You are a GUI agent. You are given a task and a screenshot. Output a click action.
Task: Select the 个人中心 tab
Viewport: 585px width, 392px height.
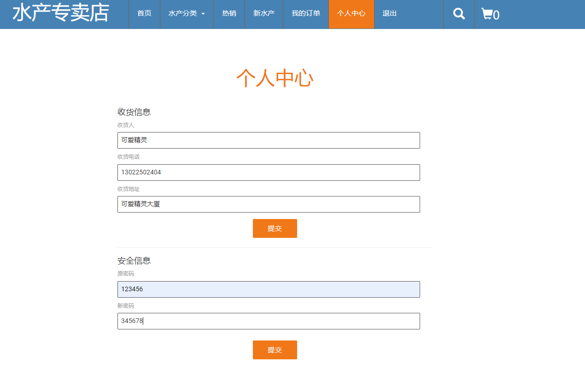click(351, 13)
